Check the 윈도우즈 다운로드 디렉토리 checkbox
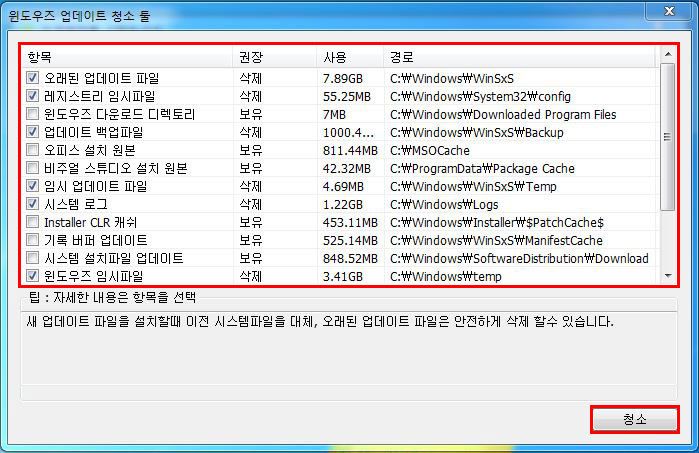 click(32, 114)
